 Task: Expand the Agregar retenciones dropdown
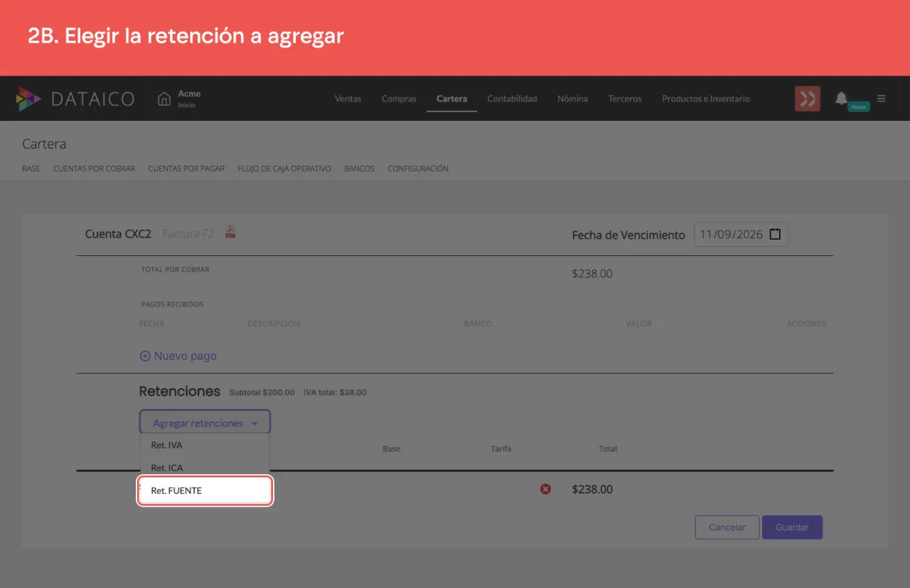pos(205,423)
